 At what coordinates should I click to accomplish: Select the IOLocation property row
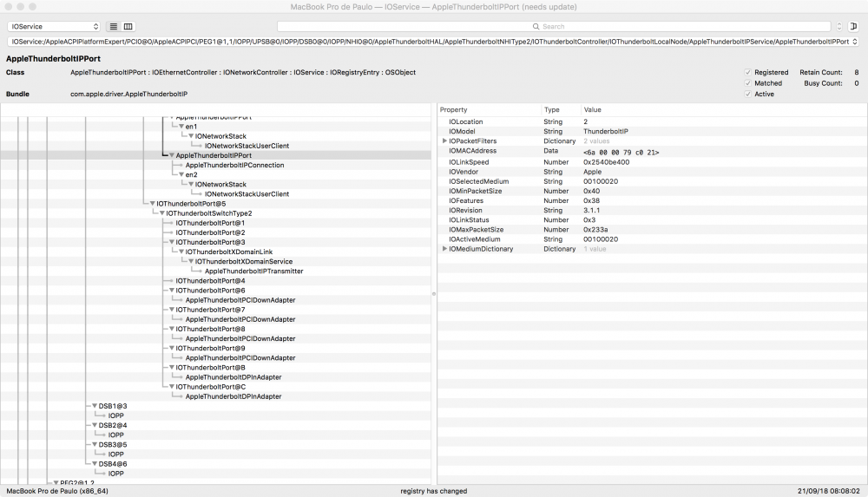click(652, 121)
